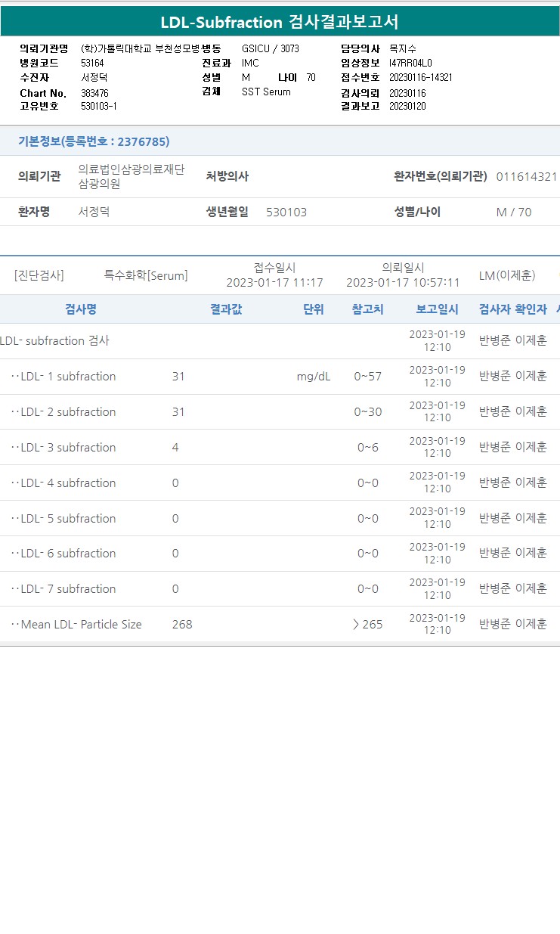Image resolution: width=560 pixels, height=934 pixels.
Task: Click the 고유번호 value 530103-1
Action: pos(99,107)
